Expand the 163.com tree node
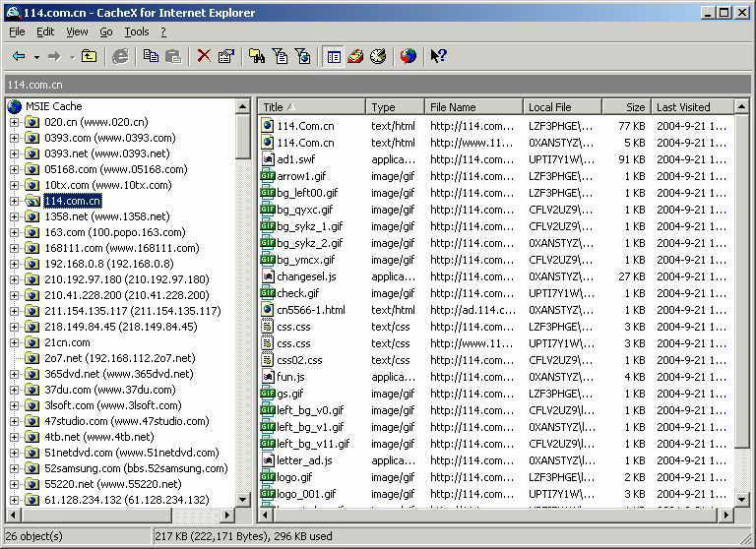The height and width of the screenshot is (549, 756). [x=15, y=232]
